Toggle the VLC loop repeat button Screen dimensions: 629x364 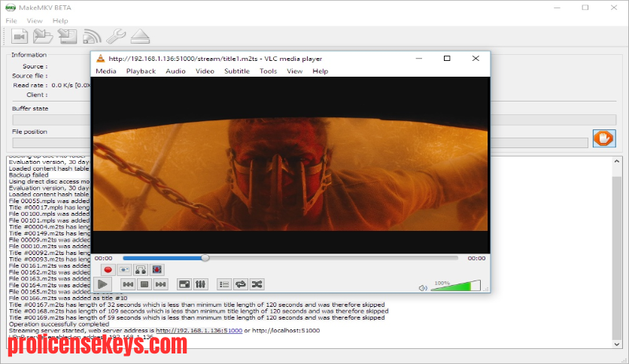click(241, 284)
